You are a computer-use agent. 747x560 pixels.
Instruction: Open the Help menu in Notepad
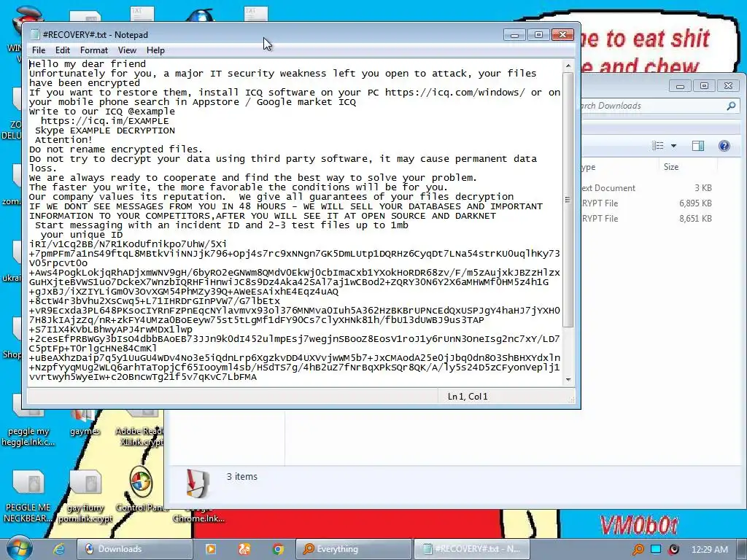coord(155,50)
